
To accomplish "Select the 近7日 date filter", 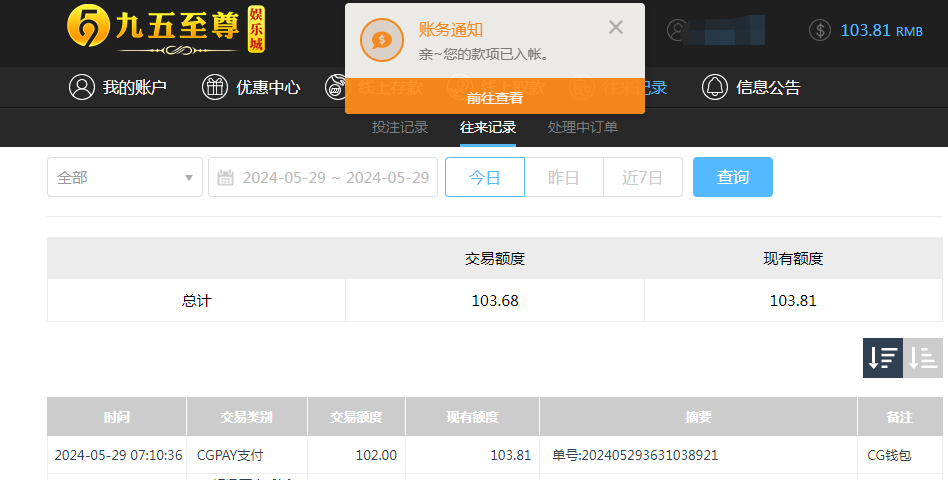I will click(x=642, y=177).
